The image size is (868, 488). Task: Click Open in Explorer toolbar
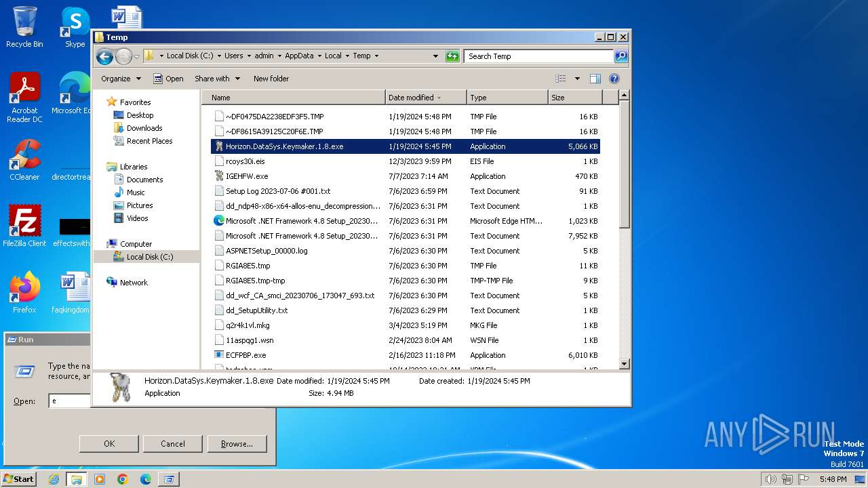coord(168,79)
